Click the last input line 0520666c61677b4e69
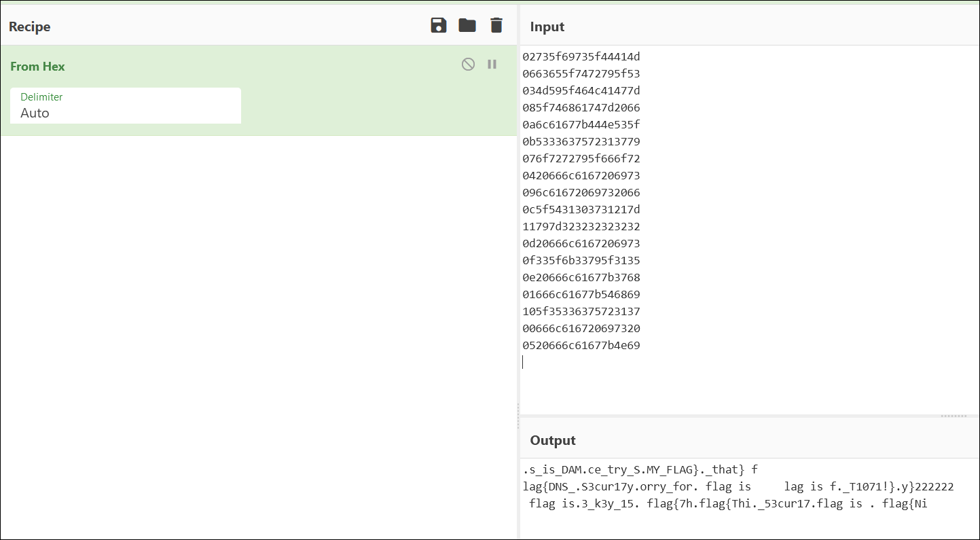Screen dimensions: 980x540 (x=581, y=345)
